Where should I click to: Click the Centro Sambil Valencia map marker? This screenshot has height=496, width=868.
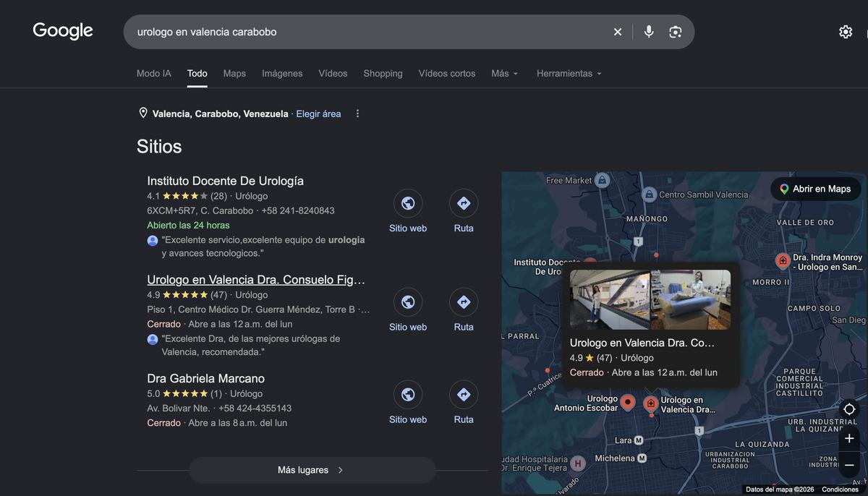coord(649,194)
